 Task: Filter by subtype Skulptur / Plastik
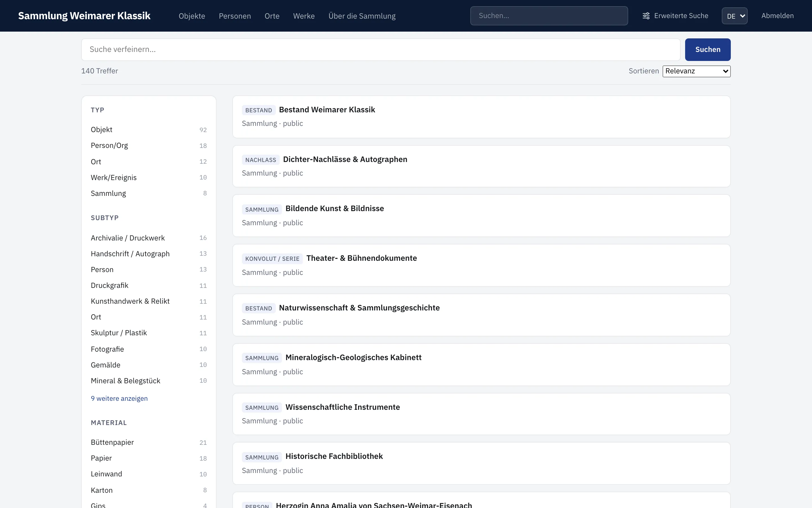(x=149, y=333)
